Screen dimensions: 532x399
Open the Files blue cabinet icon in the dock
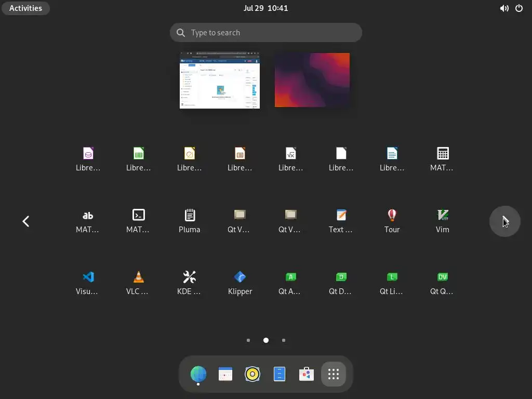coord(279,374)
